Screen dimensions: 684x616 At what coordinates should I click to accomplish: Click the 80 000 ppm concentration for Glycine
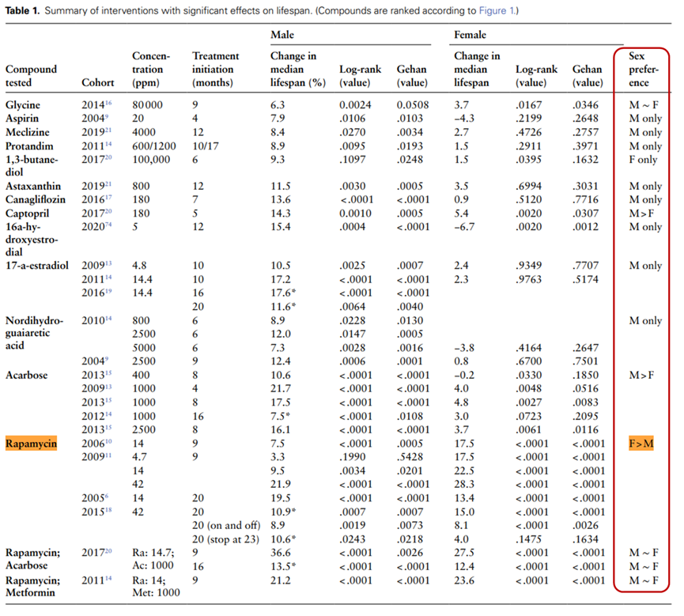pyautogui.click(x=148, y=104)
